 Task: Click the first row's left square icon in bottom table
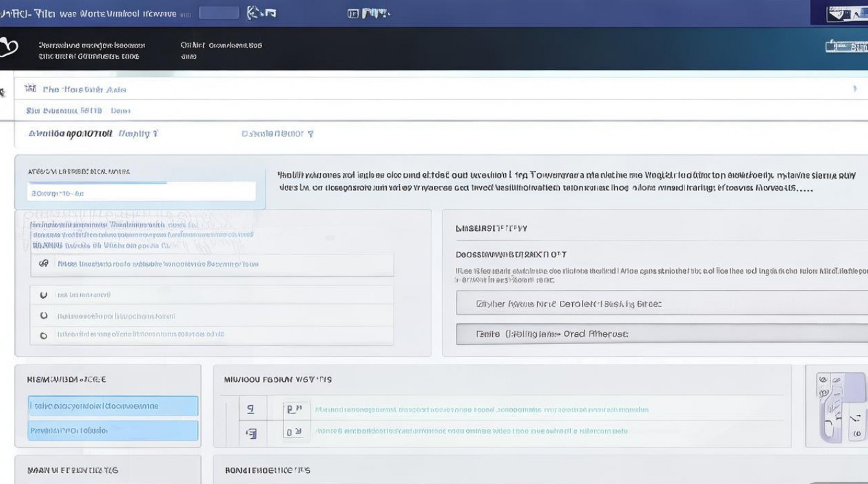251,409
